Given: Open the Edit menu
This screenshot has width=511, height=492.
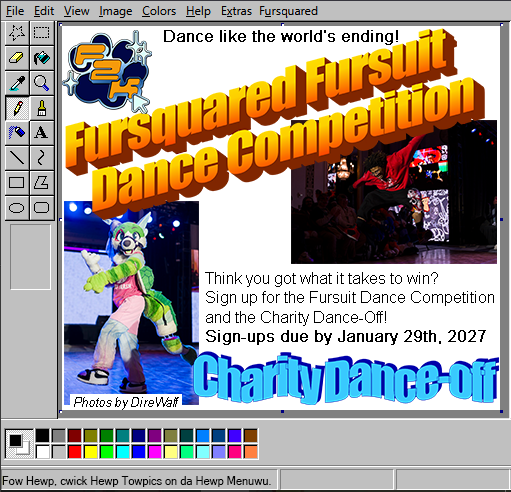Looking at the screenshot, I should coord(44,11).
